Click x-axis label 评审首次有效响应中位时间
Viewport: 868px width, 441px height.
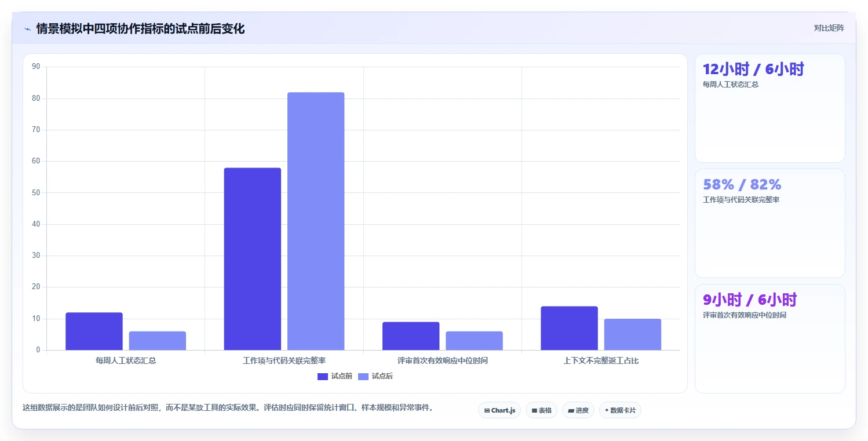coord(443,360)
